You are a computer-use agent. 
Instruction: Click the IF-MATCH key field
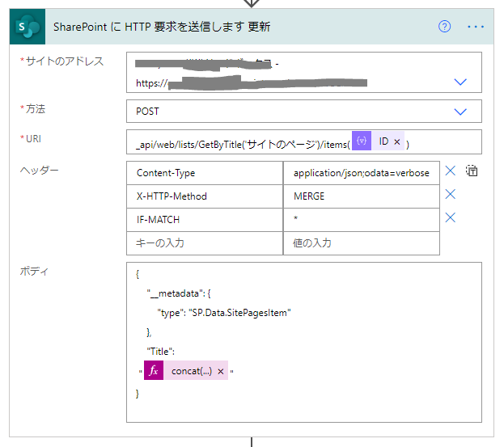coord(205,220)
